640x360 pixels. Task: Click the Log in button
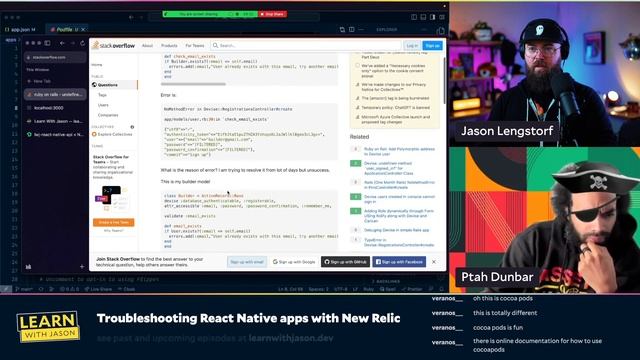pyautogui.click(x=412, y=46)
